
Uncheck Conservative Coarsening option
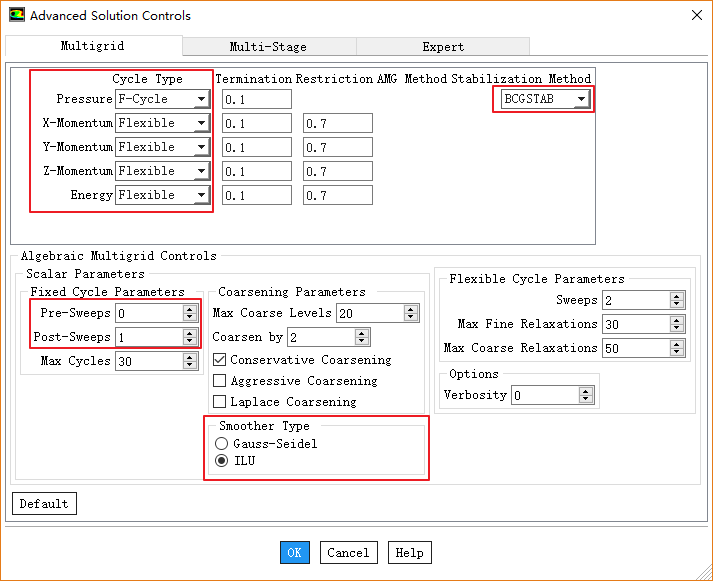(x=220, y=360)
